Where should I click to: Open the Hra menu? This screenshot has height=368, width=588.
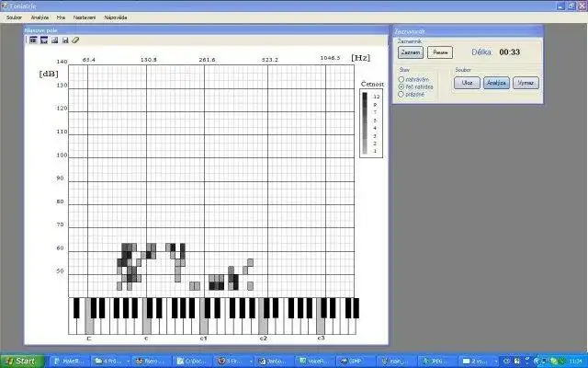(x=61, y=17)
